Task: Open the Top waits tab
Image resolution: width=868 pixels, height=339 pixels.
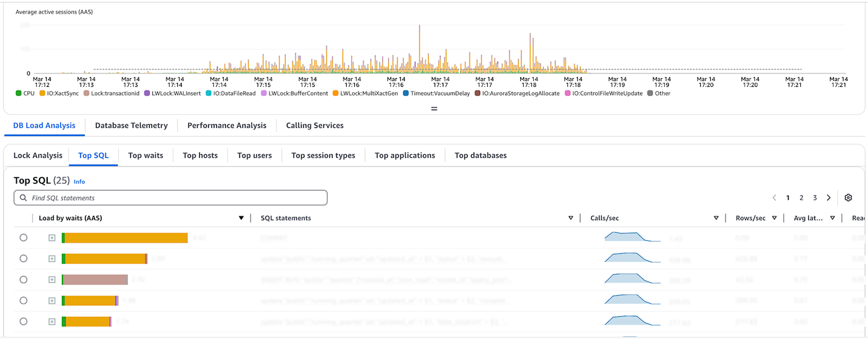Action: pos(145,156)
